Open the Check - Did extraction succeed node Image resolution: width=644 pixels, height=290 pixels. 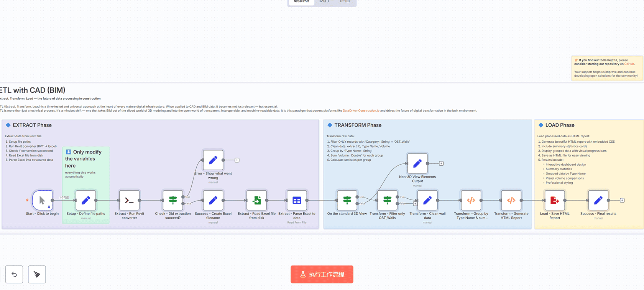click(x=173, y=200)
